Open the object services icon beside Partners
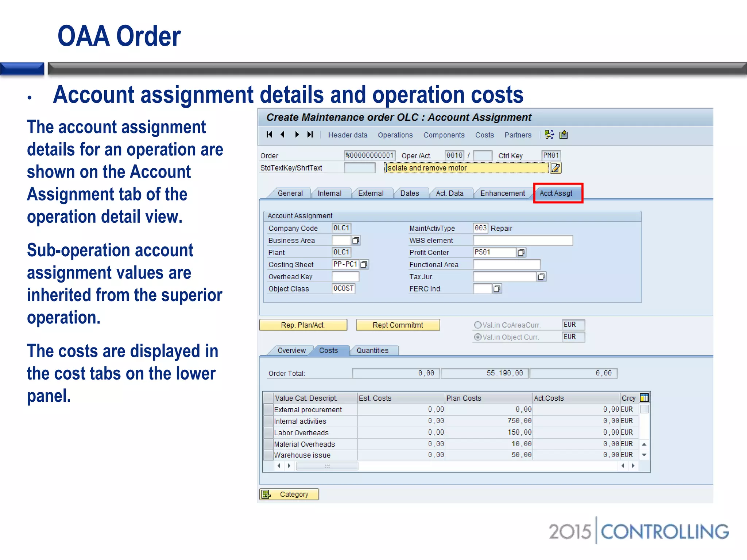The image size is (747, 560). [x=549, y=135]
